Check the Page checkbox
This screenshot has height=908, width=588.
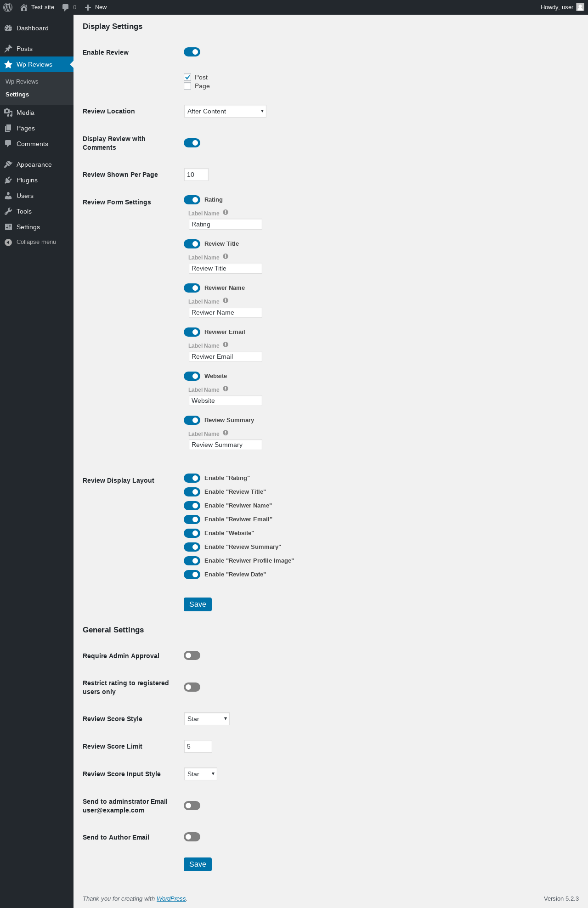point(187,86)
